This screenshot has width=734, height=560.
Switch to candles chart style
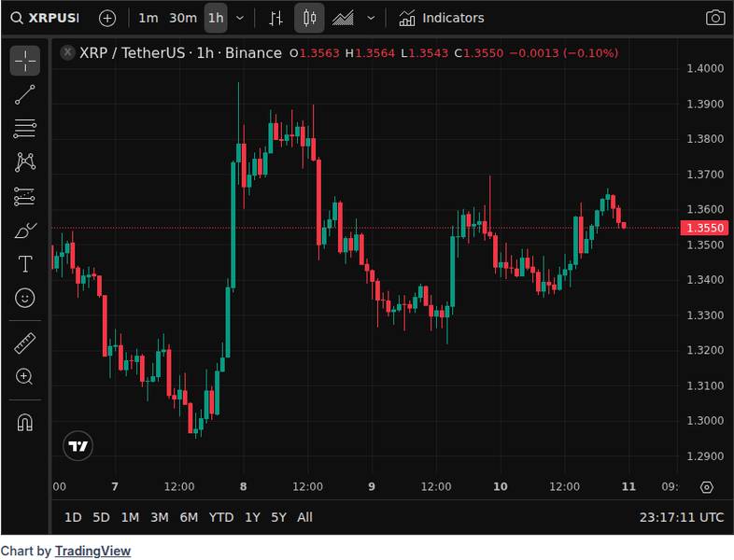point(309,19)
